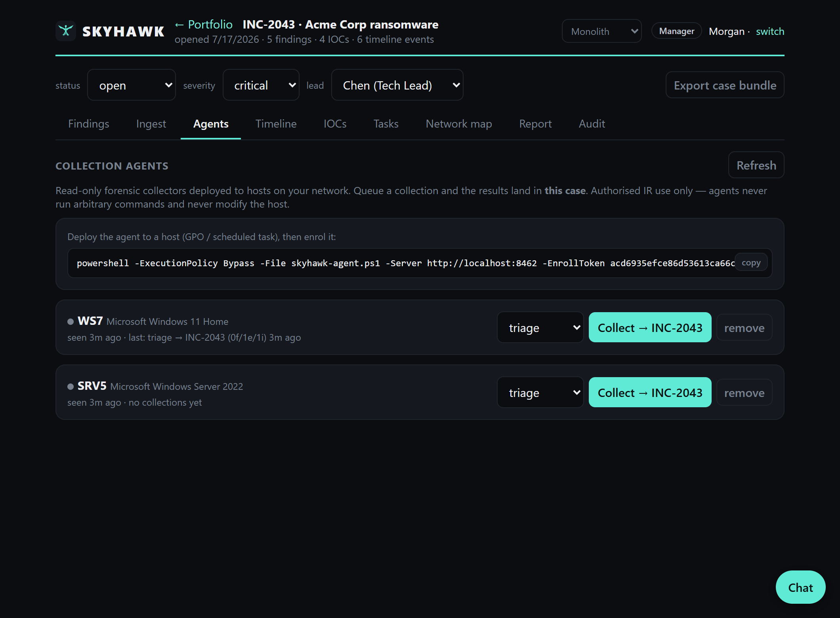Click the Skyhawk bird logo icon

[66, 31]
